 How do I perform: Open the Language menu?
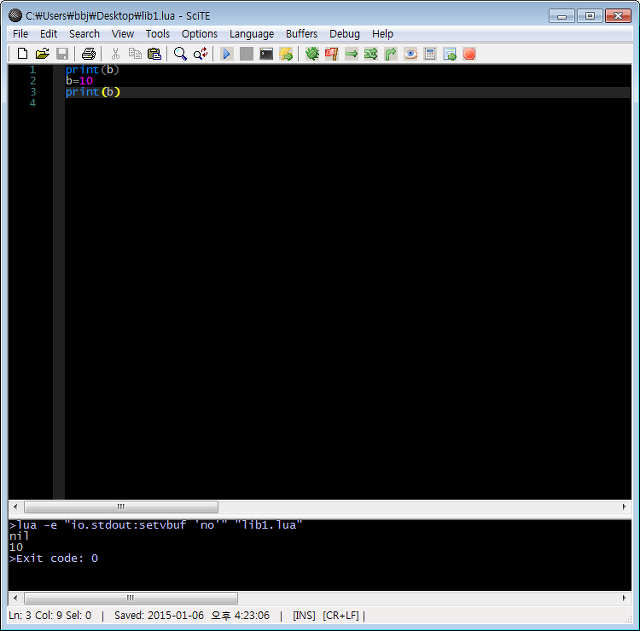point(251,34)
